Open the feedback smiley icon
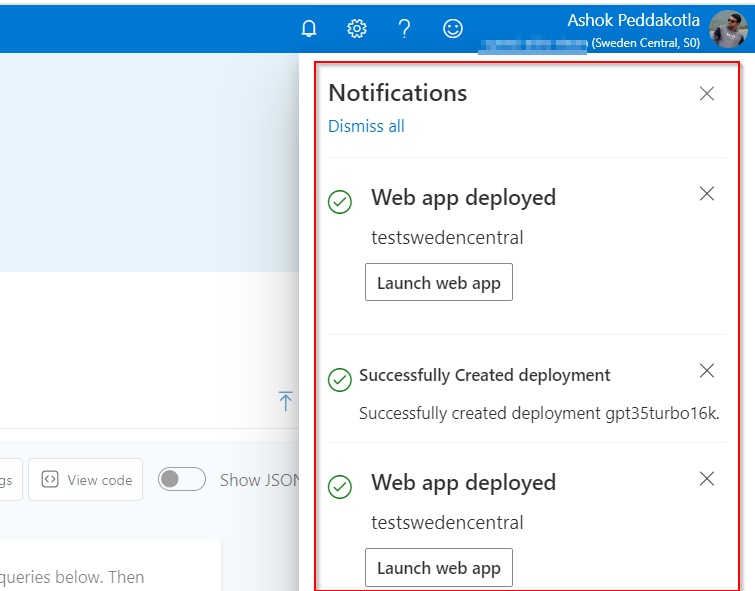 click(453, 29)
